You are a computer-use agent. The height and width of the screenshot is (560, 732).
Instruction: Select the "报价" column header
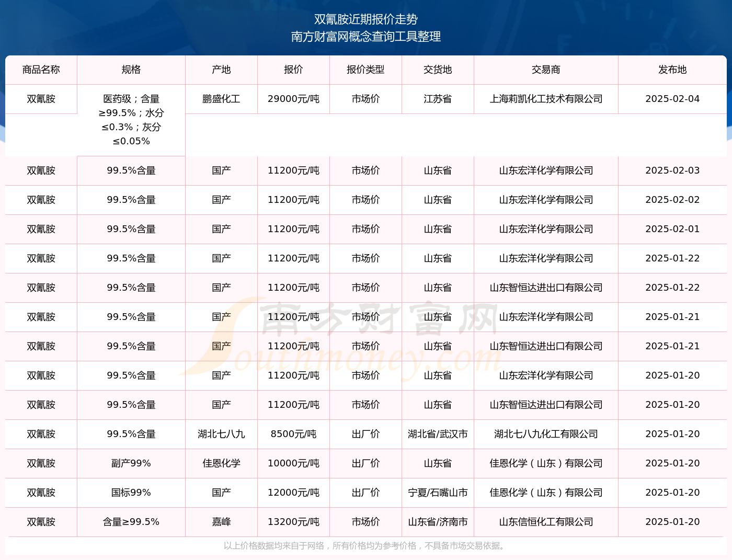point(293,70)
